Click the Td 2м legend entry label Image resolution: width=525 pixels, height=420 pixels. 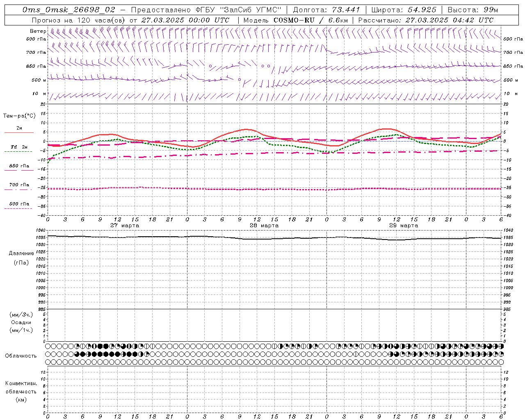19,147
